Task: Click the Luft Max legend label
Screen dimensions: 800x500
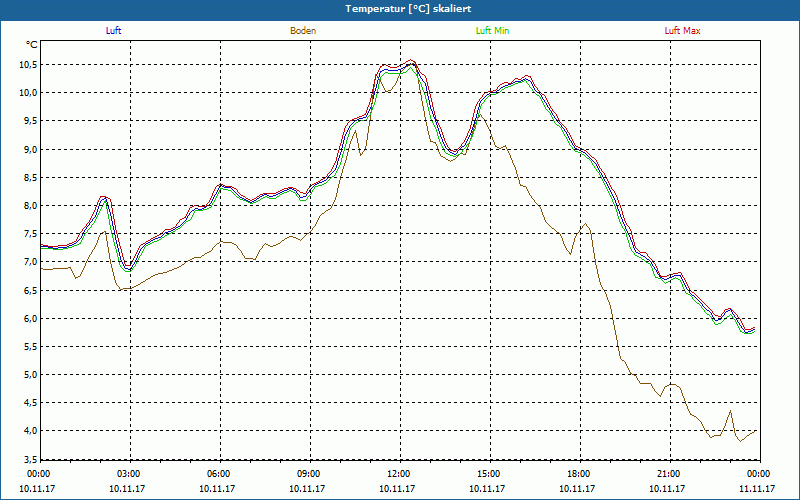Action: pos(682,31)
